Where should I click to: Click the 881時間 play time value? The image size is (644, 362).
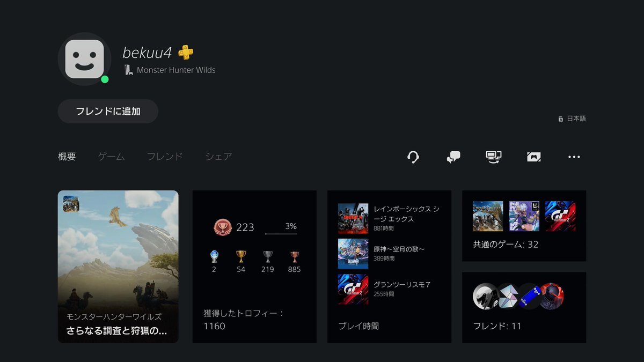[x=384, y=228]
